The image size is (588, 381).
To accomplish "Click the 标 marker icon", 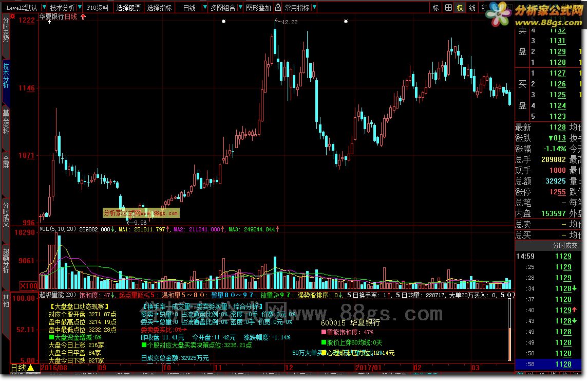I will 435,8.
